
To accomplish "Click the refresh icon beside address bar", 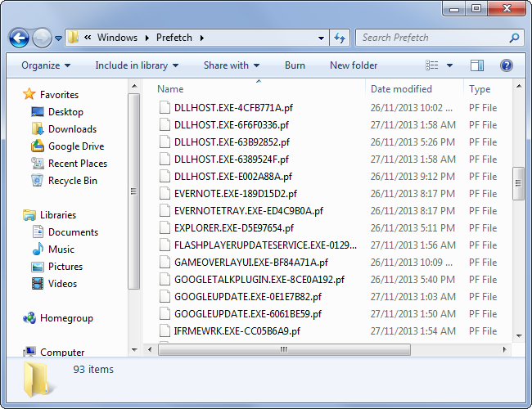I will point(340,38).
